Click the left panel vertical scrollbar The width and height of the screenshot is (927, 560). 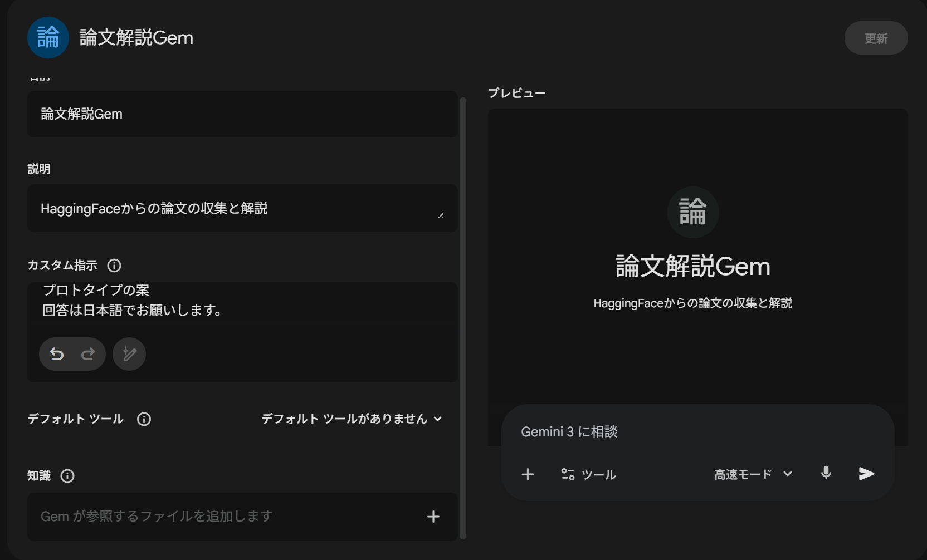click(x=462, y=318)
